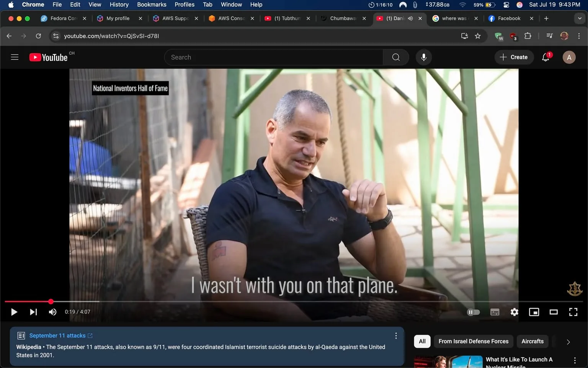Click the YouTube home logo
The image size is (588, 368).
click(x=48, y=57)
